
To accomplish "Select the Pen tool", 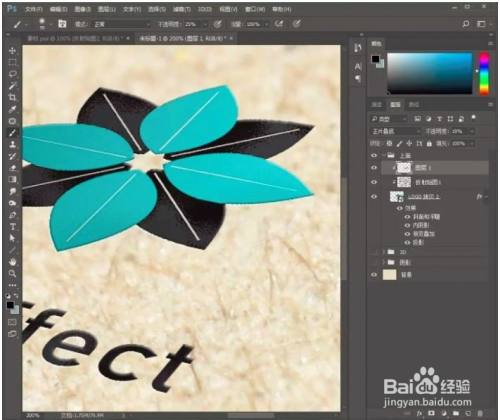I will [x=12, y=215].
